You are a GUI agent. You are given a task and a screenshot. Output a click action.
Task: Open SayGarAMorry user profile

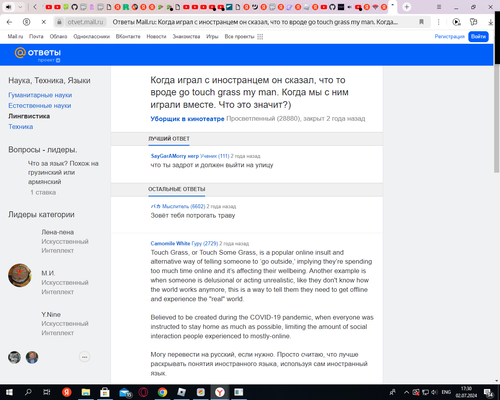click(175, 156)
